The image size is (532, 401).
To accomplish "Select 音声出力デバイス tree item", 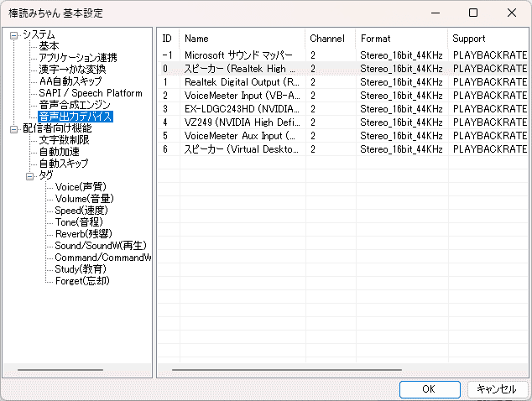I will (x=76, y=117).
